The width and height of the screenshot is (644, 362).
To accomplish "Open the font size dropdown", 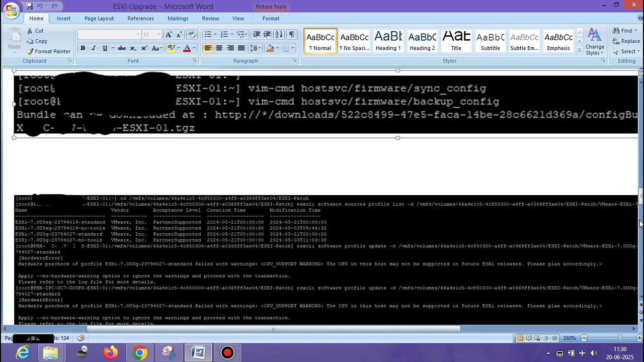I will point(158,34).
